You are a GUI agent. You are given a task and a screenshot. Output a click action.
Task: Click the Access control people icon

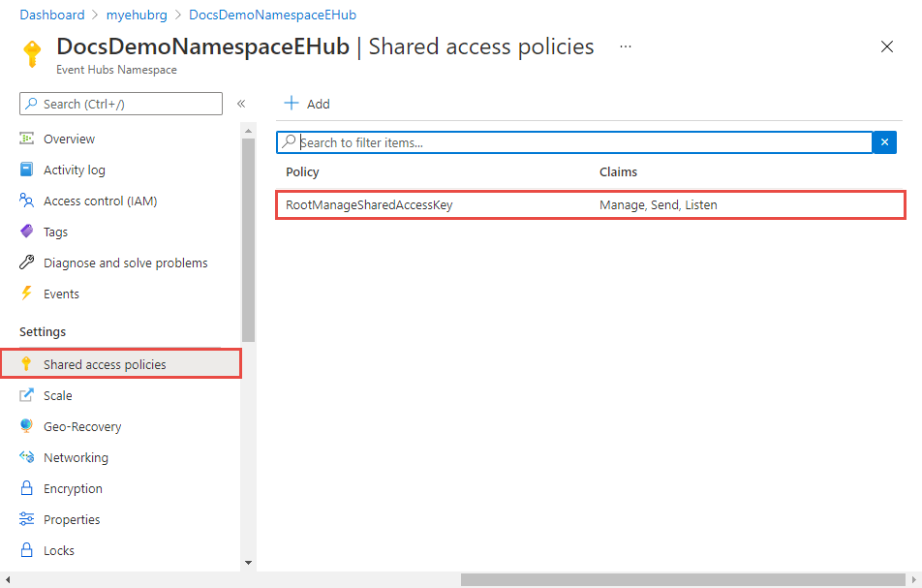pos(26,201)
